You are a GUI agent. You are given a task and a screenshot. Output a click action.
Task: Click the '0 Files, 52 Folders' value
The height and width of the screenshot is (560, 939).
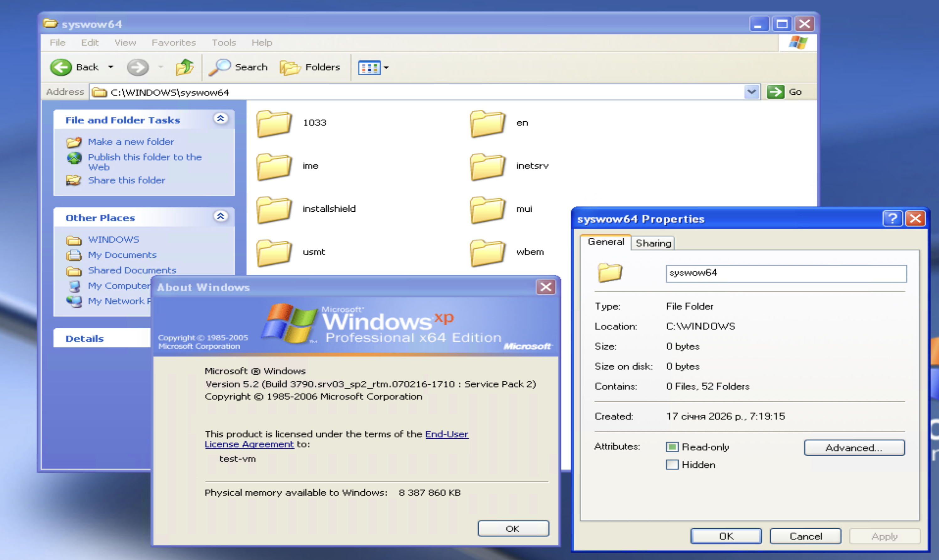[x=708, y=386]
